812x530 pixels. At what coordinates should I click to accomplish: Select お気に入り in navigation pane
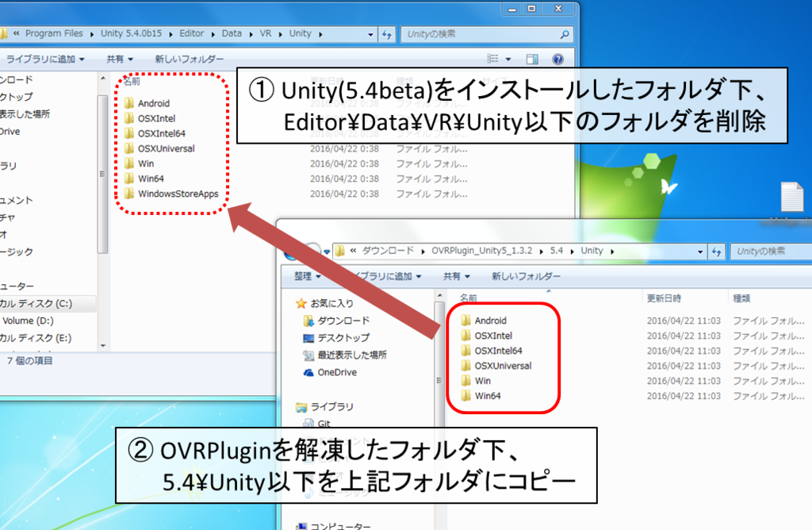(x=325, y=303)
